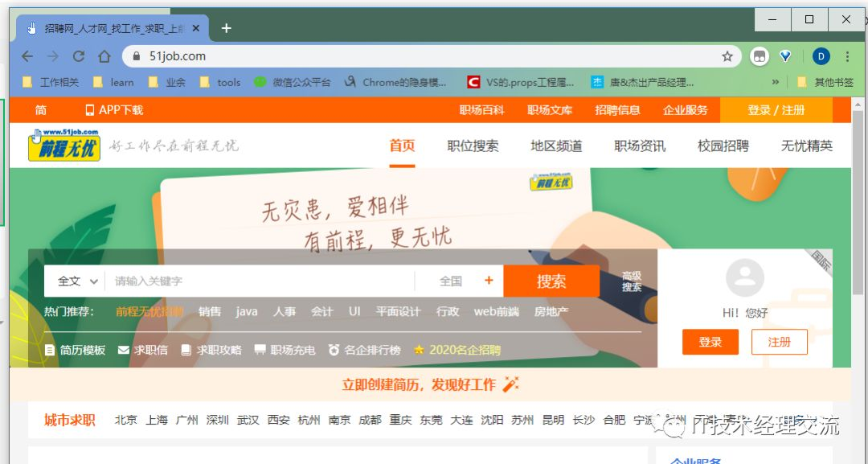
Task: Open the tools bookmark folder
Action: [x=219, y=83]
